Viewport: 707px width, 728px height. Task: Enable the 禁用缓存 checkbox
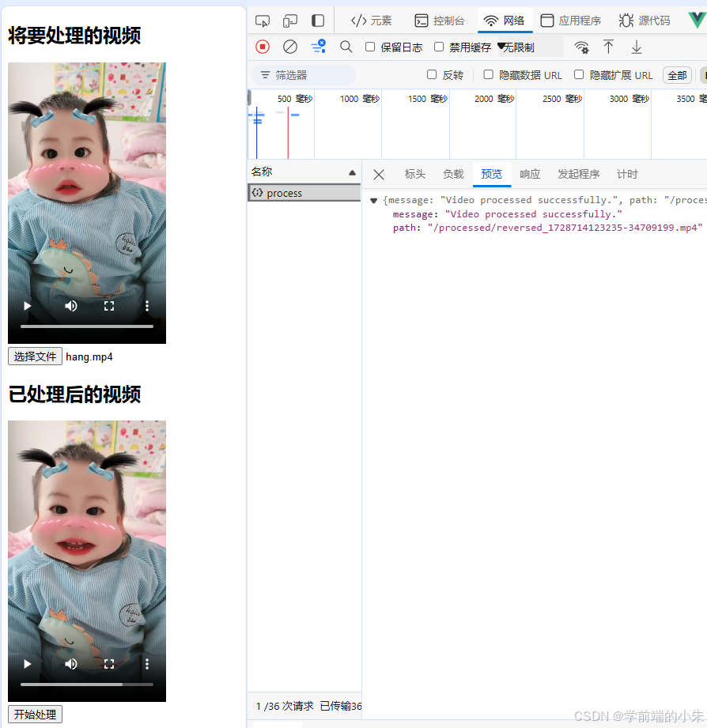click(x=439, y=47)
